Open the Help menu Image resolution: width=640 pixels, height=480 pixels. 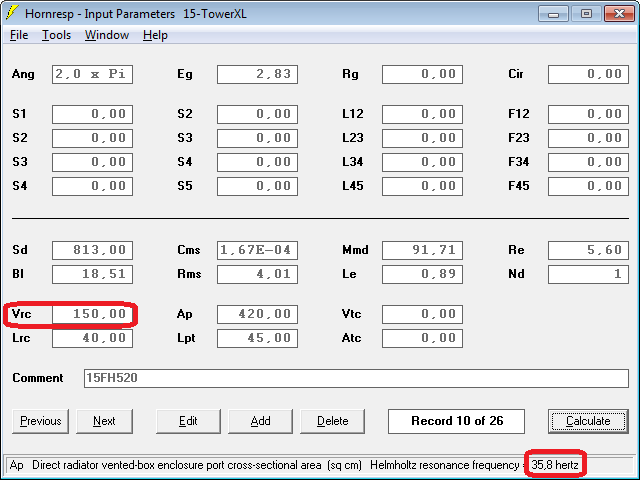[x=155, y=35]
